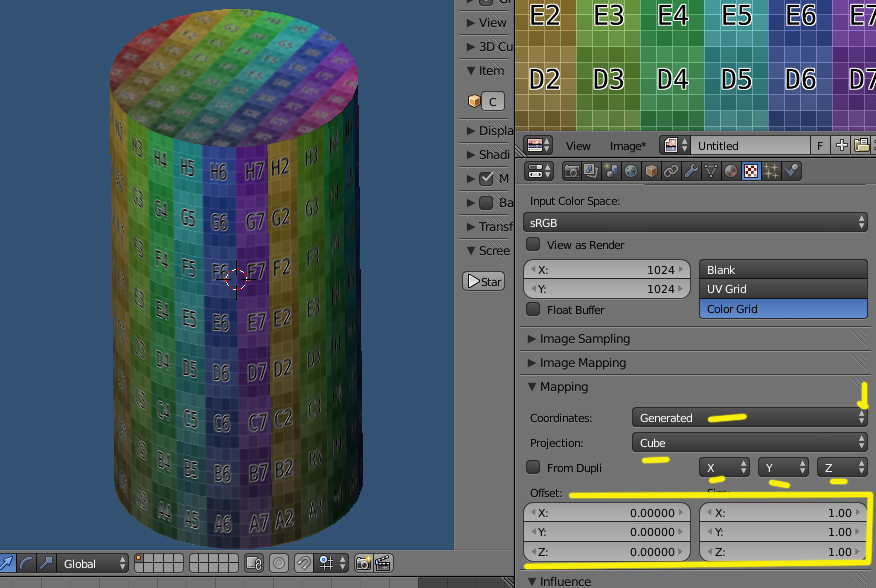Viewport: 876px width, 588px height.
Task: Open the Coordinates dropdown showing Generated
Action: pos(748,417)
